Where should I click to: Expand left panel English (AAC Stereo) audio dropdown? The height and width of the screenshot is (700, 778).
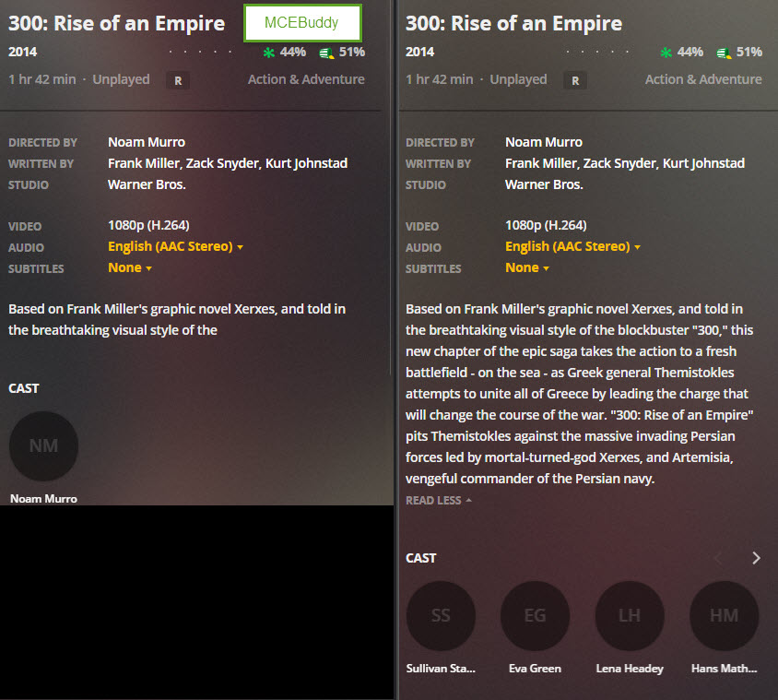[175, 246]
